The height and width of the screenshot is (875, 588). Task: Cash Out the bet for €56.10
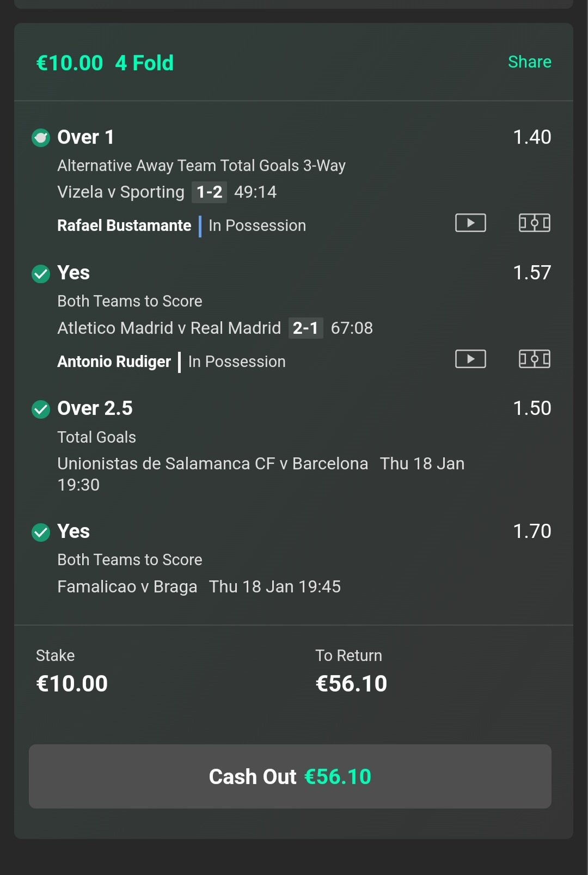pyautogui.click(x=290, y=776)
